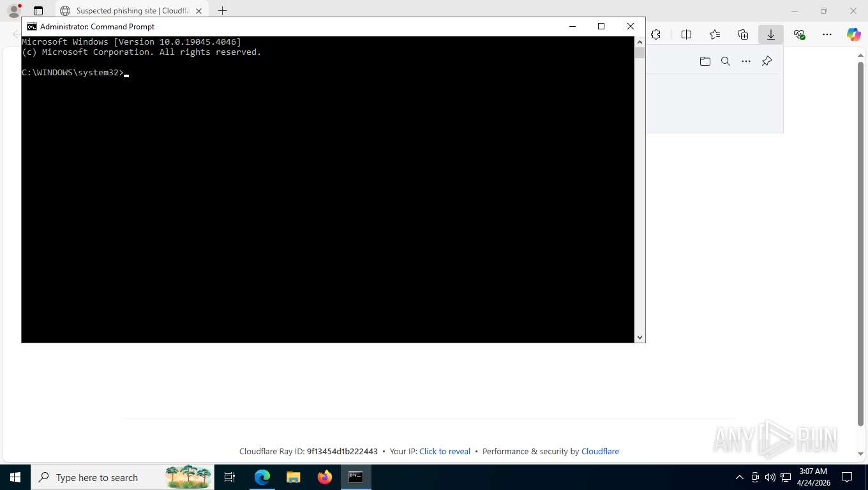Viewport: 868px width, 490px height.
Task: Click Command Prompt scrollbar up arrow
Action: point(640,41)
